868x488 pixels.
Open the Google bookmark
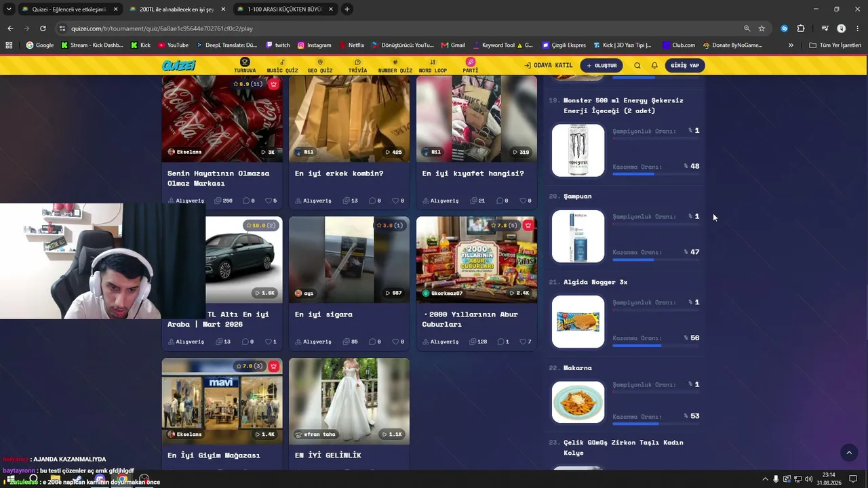coord(40,45)
